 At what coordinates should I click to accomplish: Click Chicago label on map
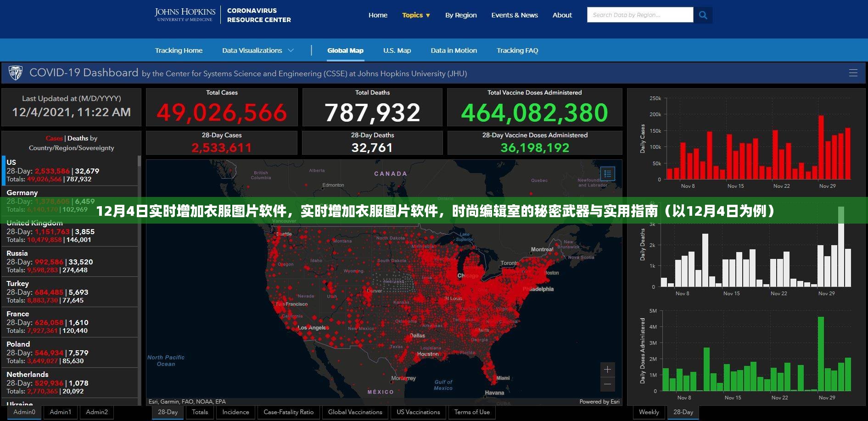point(468,276)
